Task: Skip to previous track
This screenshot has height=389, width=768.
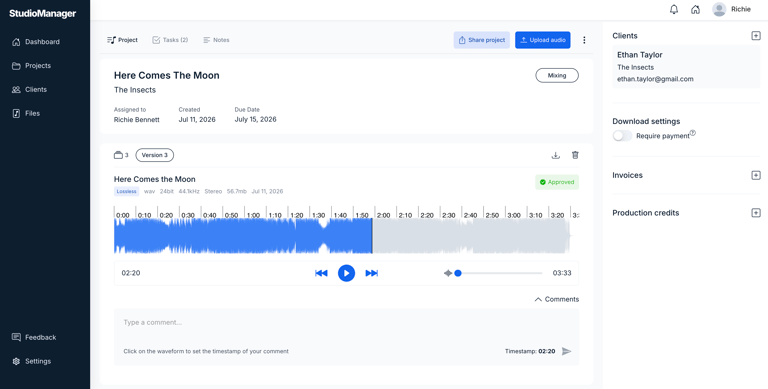Action: (321, 273)
